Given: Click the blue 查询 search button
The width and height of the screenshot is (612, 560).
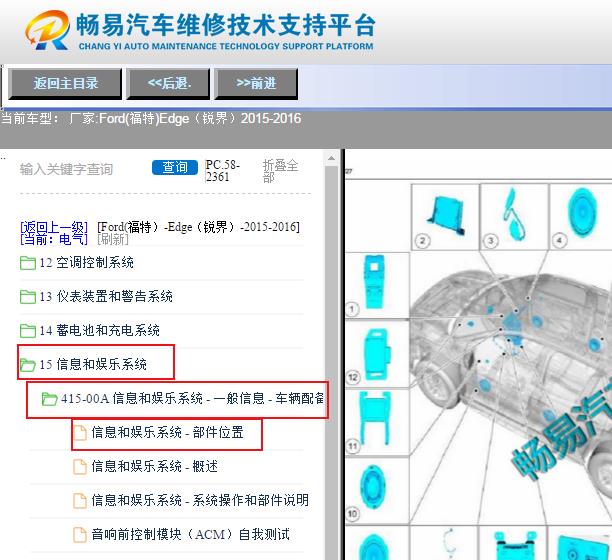Looking at the screenshot, I should [x=175, y=167].
